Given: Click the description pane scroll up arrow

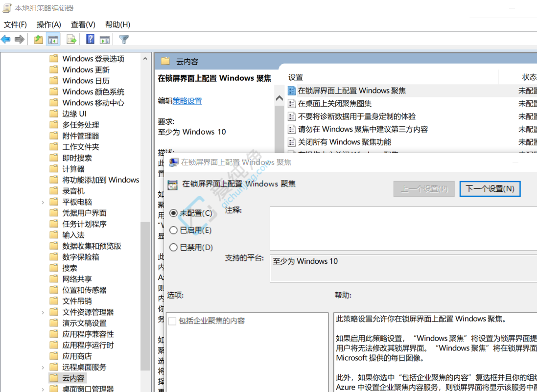Looking at the screenshot, I should (280, 98).
